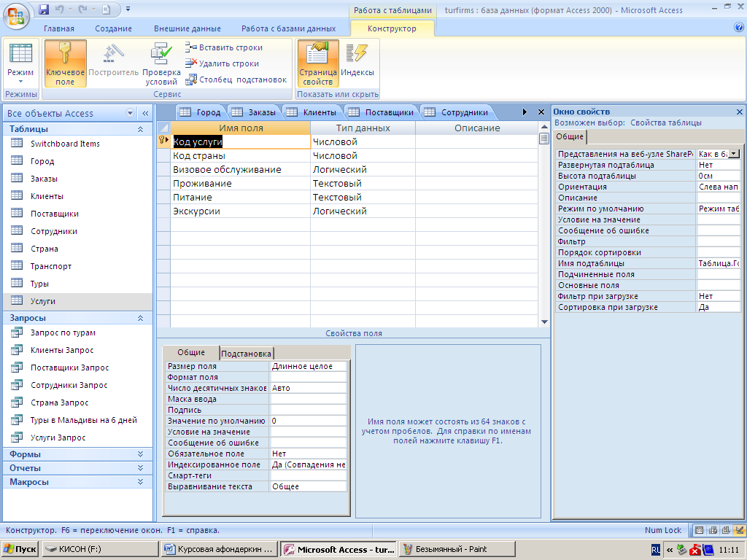Screen dimensions: 747x560
Task: Select the Туры table
Action: click(77, 284)
